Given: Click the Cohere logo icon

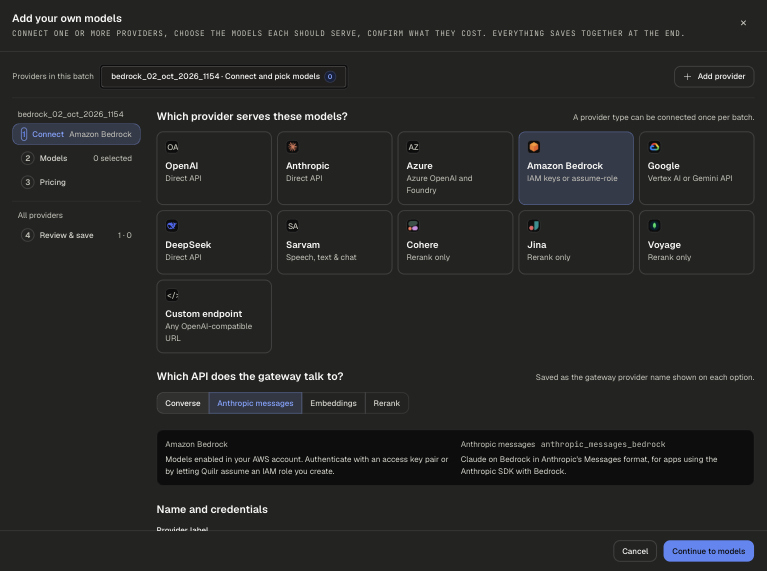Looking at the screenshot, I should click(x=413, y=226).
